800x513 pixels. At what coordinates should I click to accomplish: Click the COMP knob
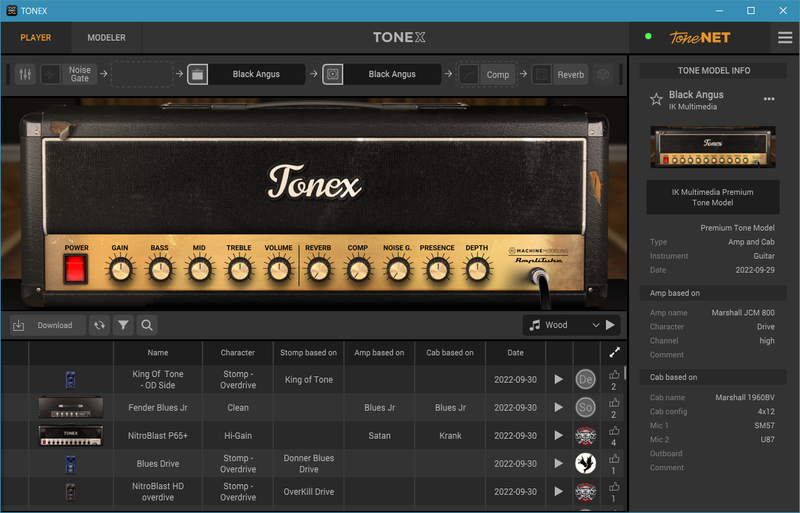tap(358, 270)
